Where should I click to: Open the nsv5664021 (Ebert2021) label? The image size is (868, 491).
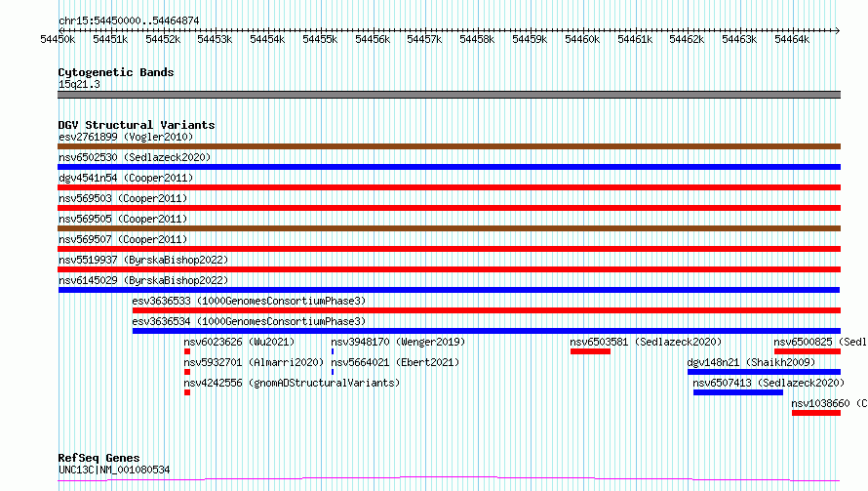pyautogui.click(x=395, y=362)
